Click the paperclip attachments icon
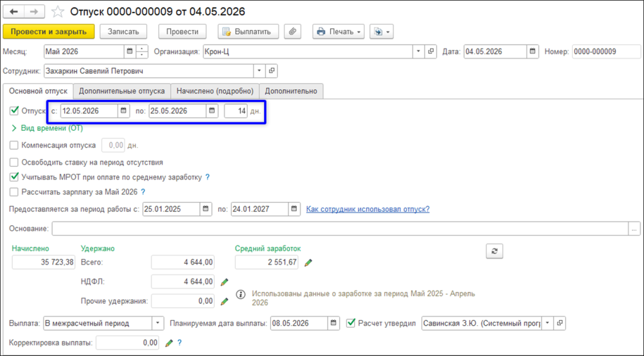Screen dimensions: 644x356 [x=292, y=31]
